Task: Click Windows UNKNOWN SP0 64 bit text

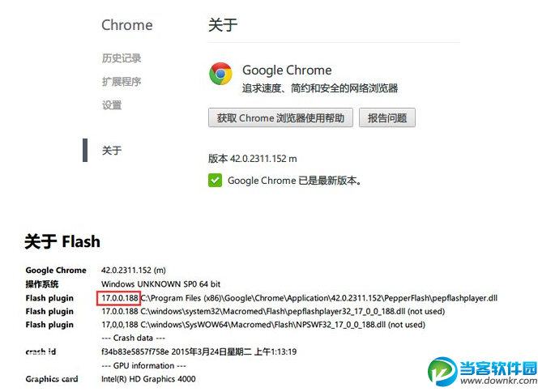Action: click(x=161, y=284)
